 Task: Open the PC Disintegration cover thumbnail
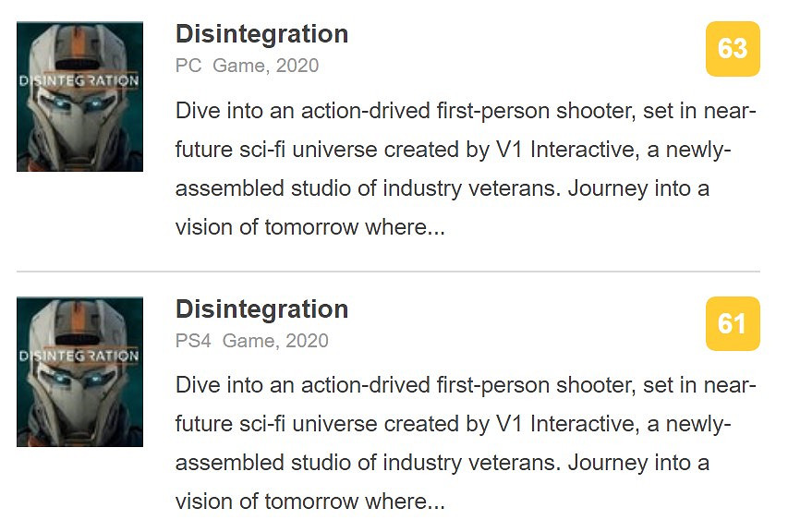[x=79, y=96]
